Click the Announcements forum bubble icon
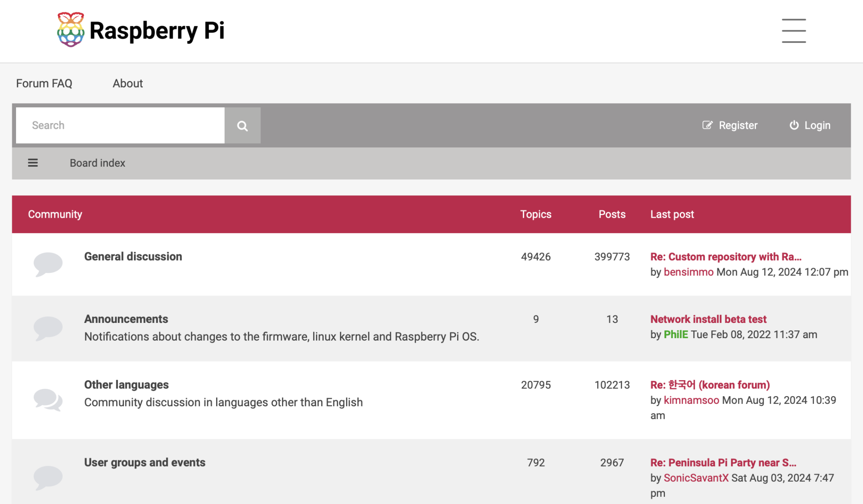Screen dimensions: 863x504 [48, 328]
